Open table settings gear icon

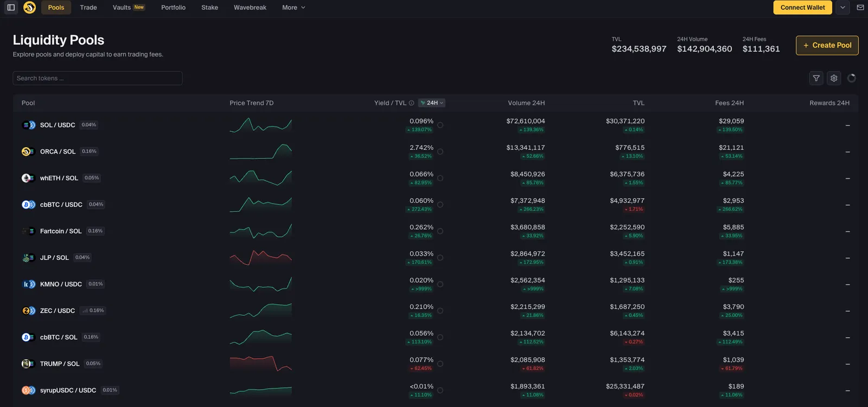point(834,78)
